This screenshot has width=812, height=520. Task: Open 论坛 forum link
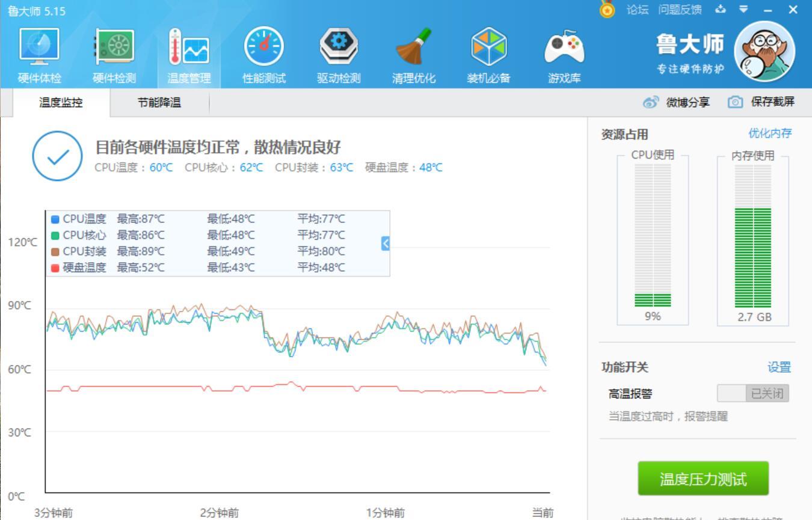638,10
